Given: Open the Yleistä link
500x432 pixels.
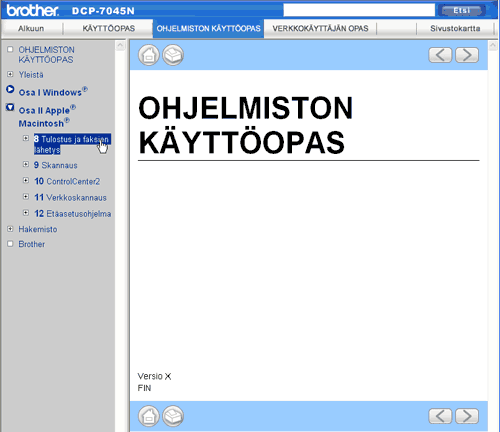Looking at the screenshot, I should click(x=31, y=75).
